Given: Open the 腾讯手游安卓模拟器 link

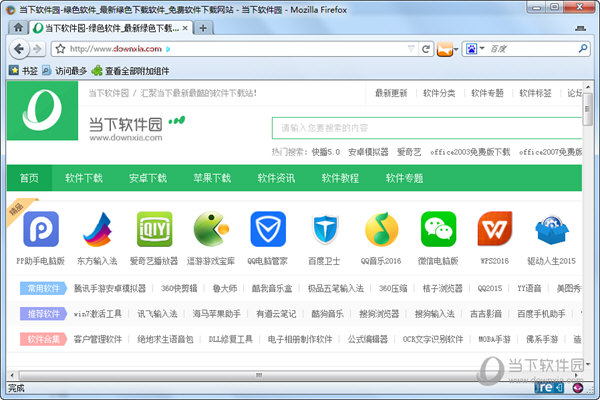Looking at the screenshot, I should pos(110,288).
